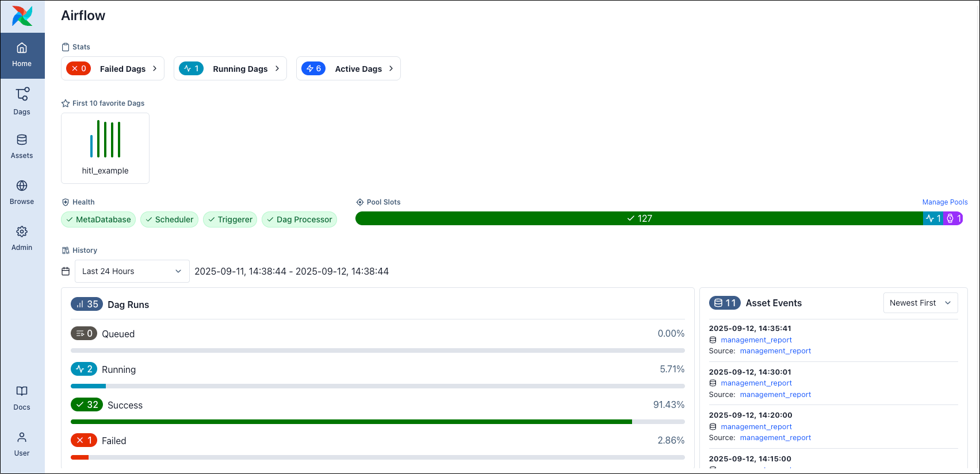
Task: Open Admin gear menu
Action: (22, 238)
